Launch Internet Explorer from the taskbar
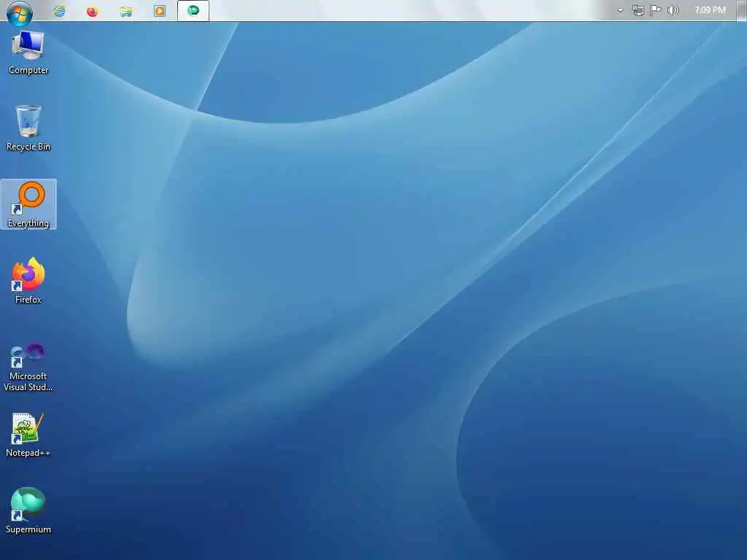 59,10
